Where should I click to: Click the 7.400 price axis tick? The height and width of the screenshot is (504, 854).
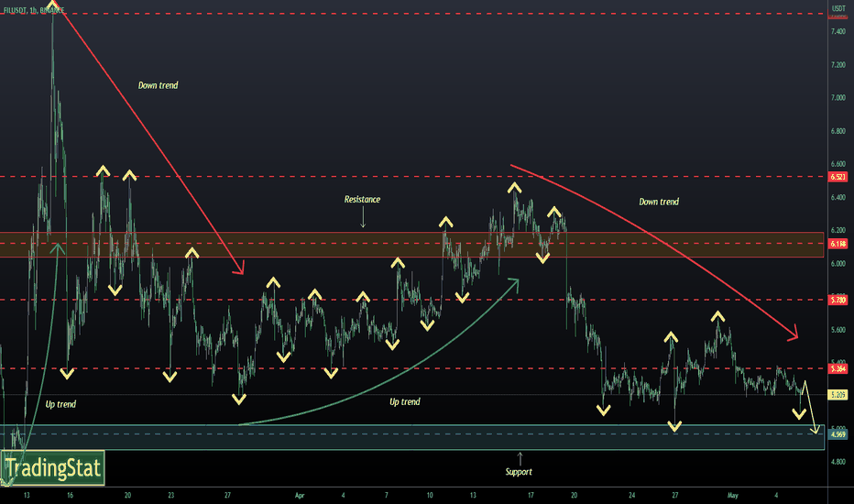[x=838, y=31]
